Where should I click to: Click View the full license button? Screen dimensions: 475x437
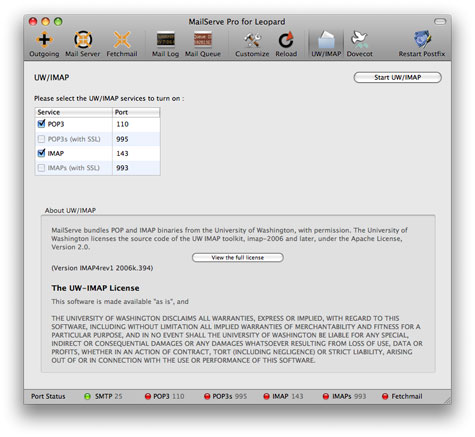pos(238,258)
